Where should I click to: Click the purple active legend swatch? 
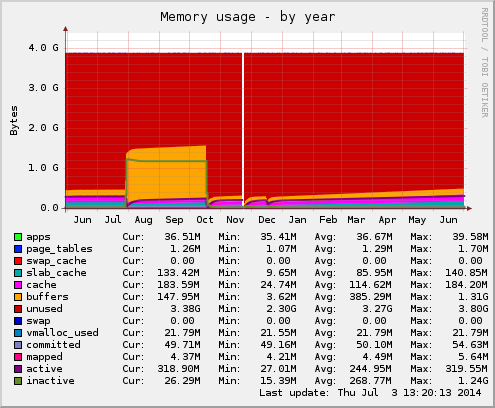coord(18,369)
